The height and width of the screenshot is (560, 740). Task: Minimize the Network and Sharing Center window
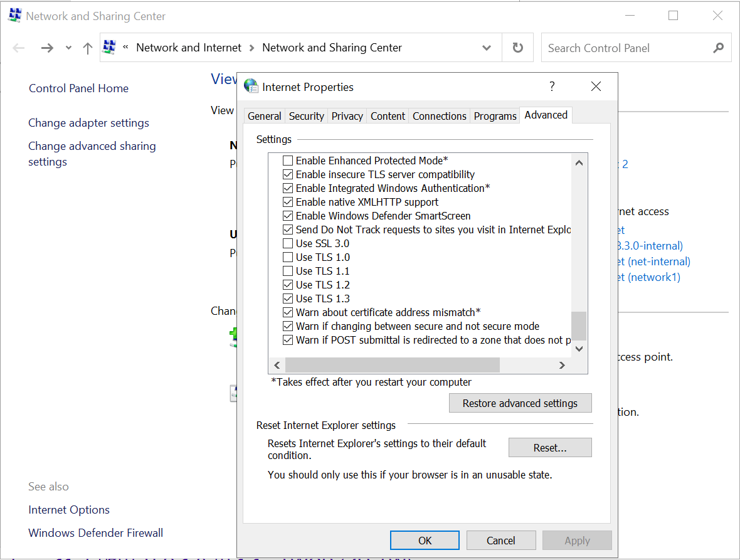click(x=630, y=16)
